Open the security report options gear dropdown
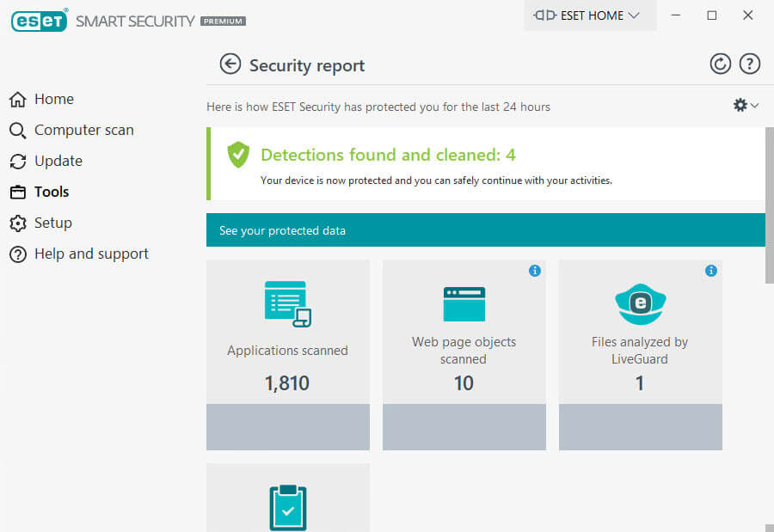 [741, 105]
